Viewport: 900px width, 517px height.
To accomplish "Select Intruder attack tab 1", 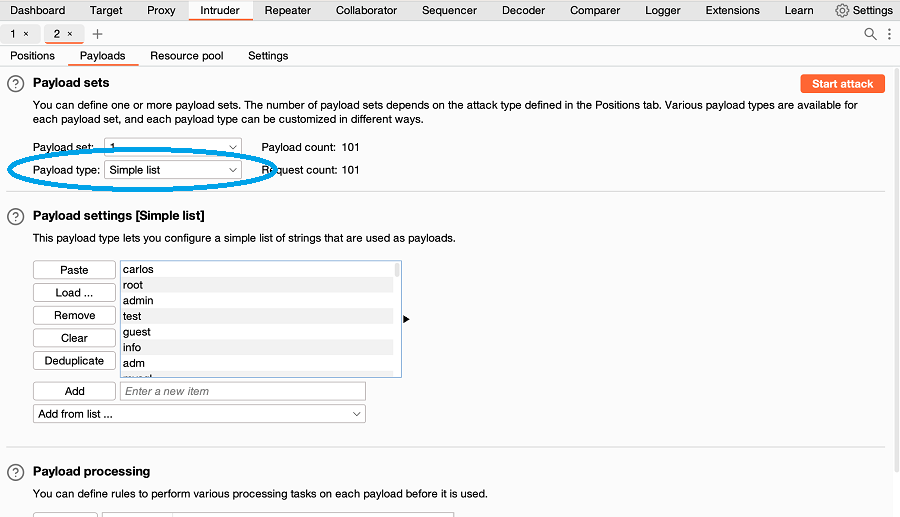I will click(x=13, y=34).
